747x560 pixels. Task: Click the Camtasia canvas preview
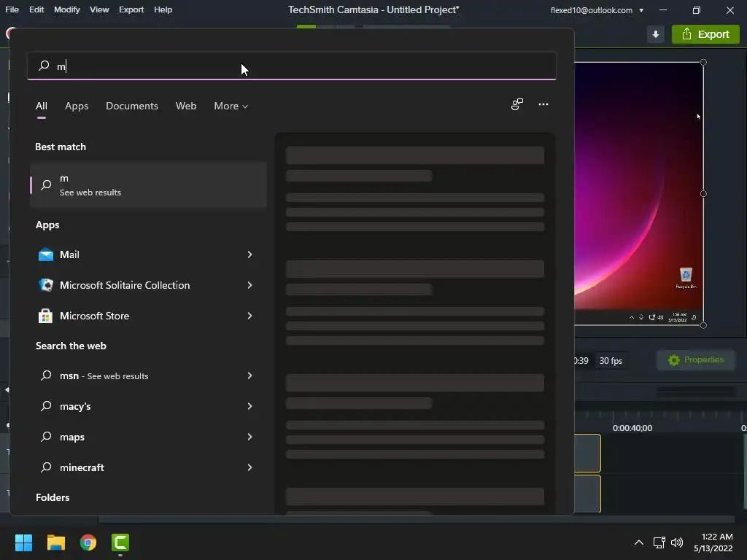point(638,194)
